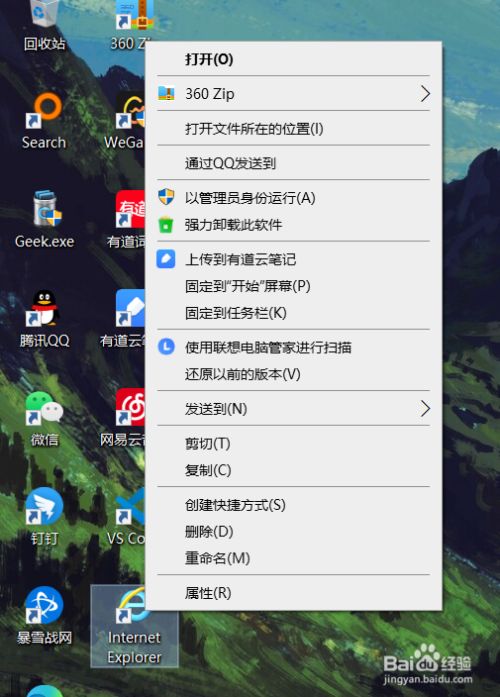
Task: Click 删除(D) in the context menu
Action: coord(294,531)
